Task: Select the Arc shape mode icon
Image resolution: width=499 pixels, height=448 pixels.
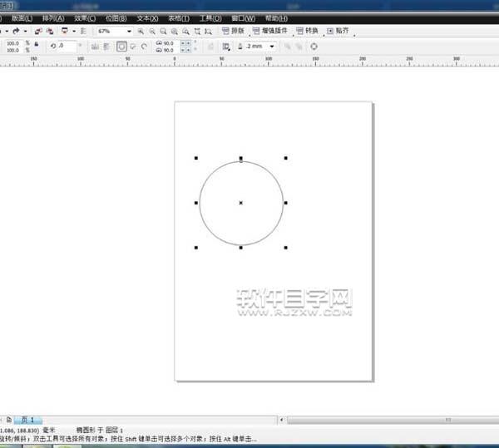Action: click(145, 47)
